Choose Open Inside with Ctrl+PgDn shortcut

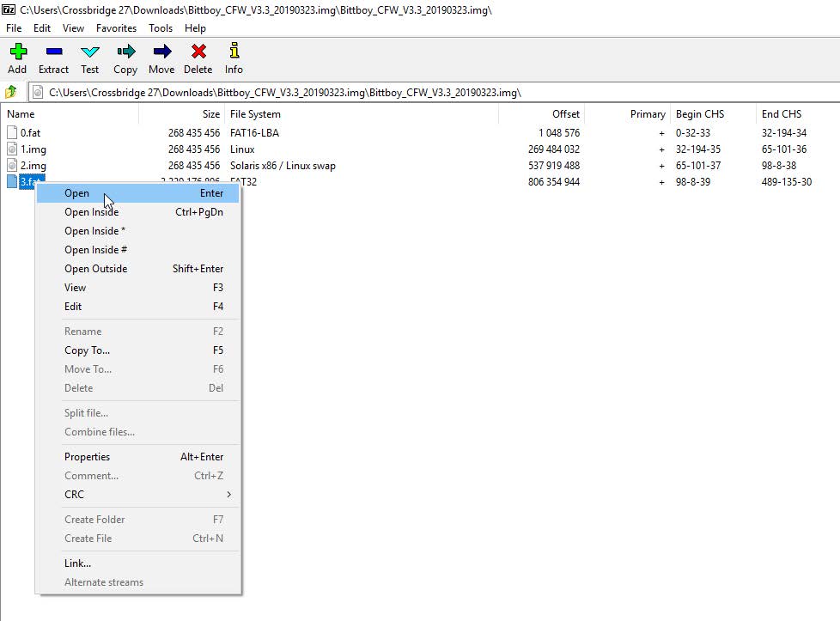pos(137,211)
